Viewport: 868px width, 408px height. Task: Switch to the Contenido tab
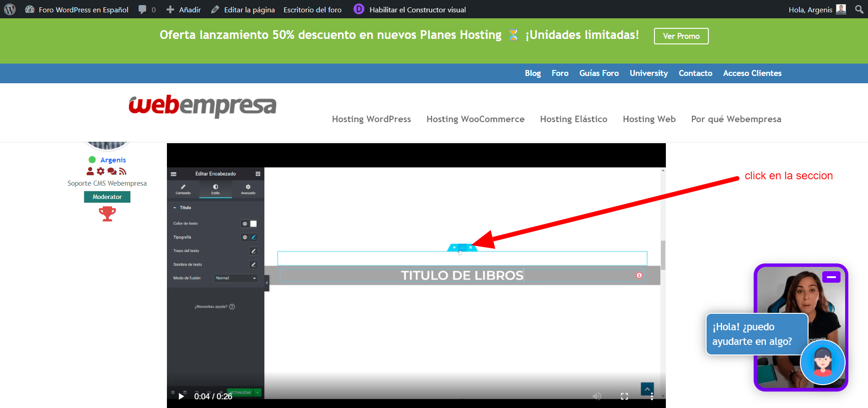pyautogui.click(x=183, y=189)
